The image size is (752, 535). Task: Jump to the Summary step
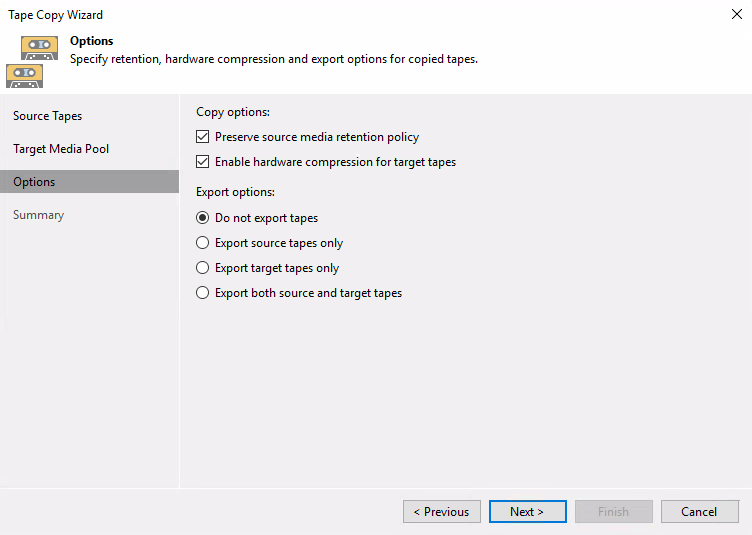pyautogui.click(x=38, y=215)
